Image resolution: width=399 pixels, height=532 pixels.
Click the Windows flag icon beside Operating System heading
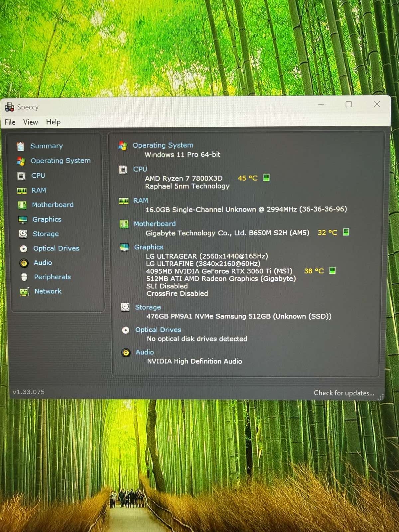coord(123,146)
